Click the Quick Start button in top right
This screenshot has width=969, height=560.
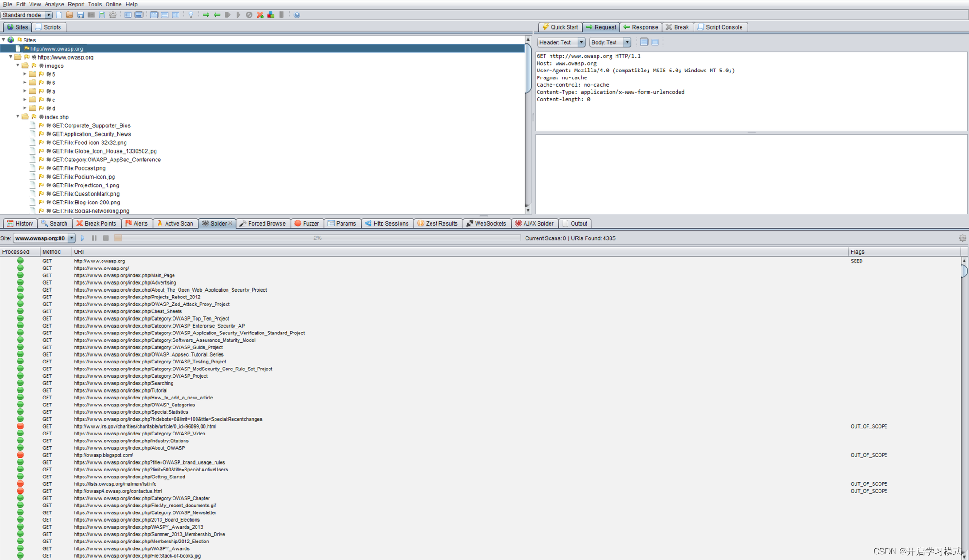click(x=560, y=27)
